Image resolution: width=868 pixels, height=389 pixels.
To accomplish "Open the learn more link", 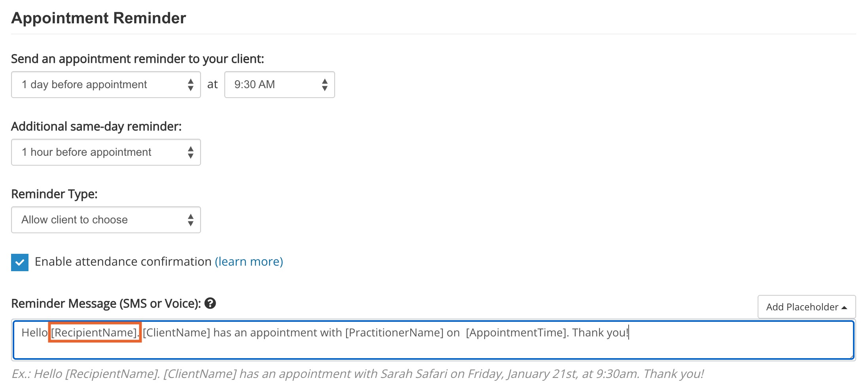I will point(249,262).
